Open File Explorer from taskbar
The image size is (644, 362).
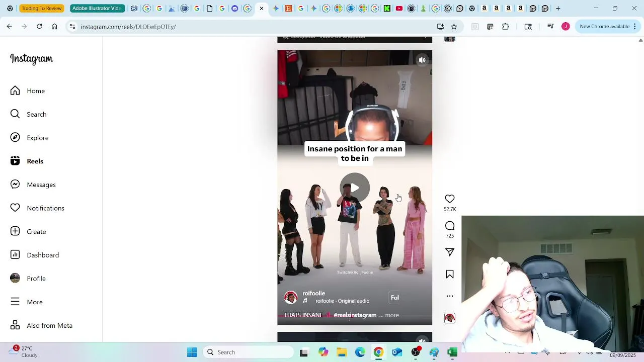pos(342,352)
